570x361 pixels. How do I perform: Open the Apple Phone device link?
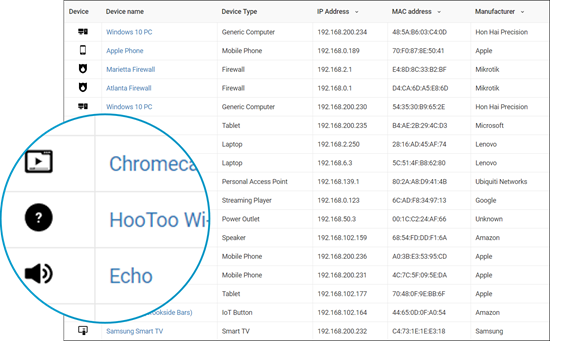pyautogui.click(x=125, y=51)
